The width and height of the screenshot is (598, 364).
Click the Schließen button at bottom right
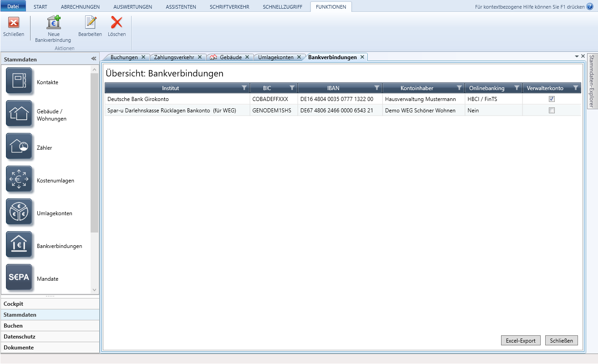pos(561,340)
